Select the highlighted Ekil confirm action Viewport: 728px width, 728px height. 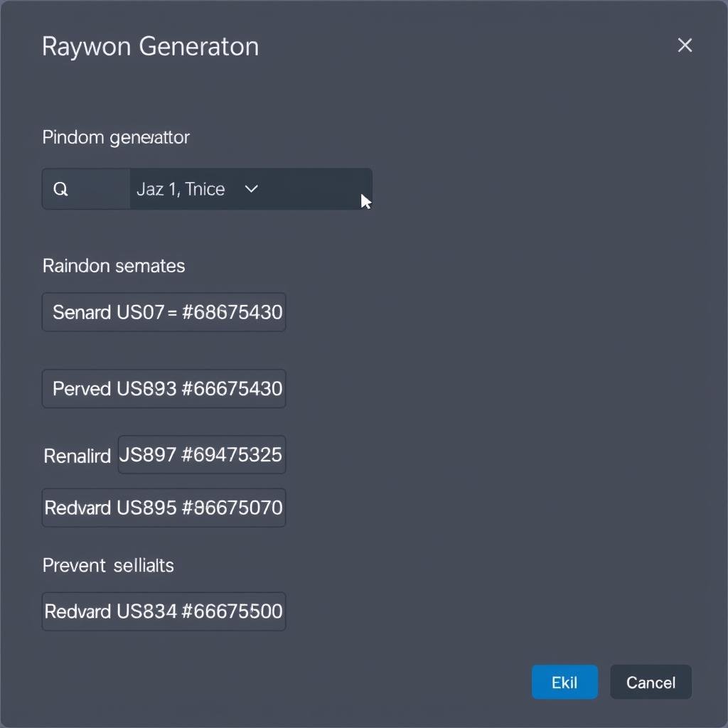point(564,682)
